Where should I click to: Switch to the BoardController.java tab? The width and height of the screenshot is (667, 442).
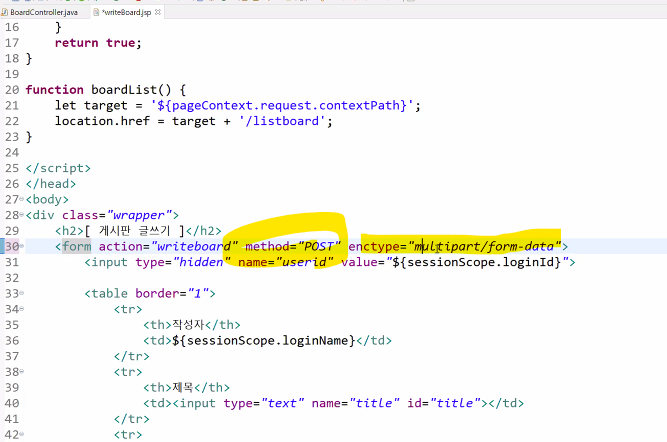tap(44, 12)
